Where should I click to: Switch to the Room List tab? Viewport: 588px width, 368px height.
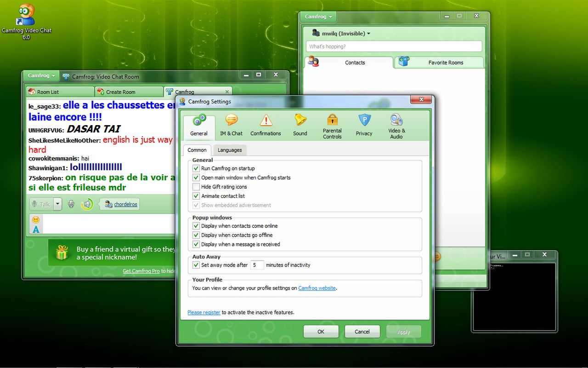coord(60,92)
